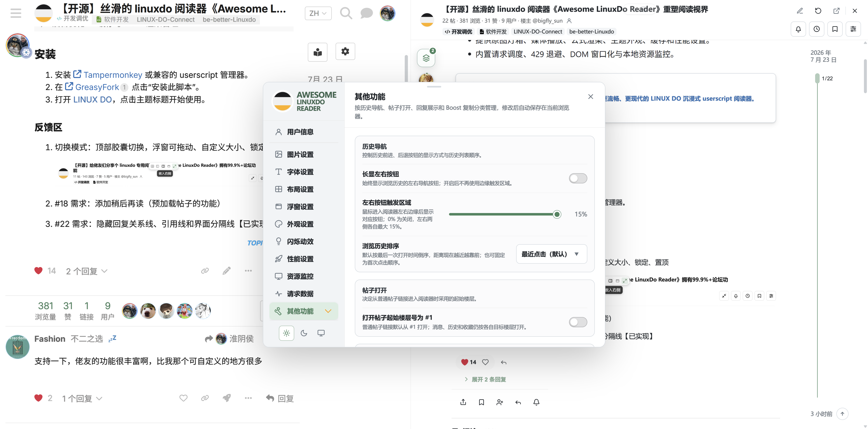868x429 pixels.
Task: Click the search magnifier icon in header
Action: 346,13
